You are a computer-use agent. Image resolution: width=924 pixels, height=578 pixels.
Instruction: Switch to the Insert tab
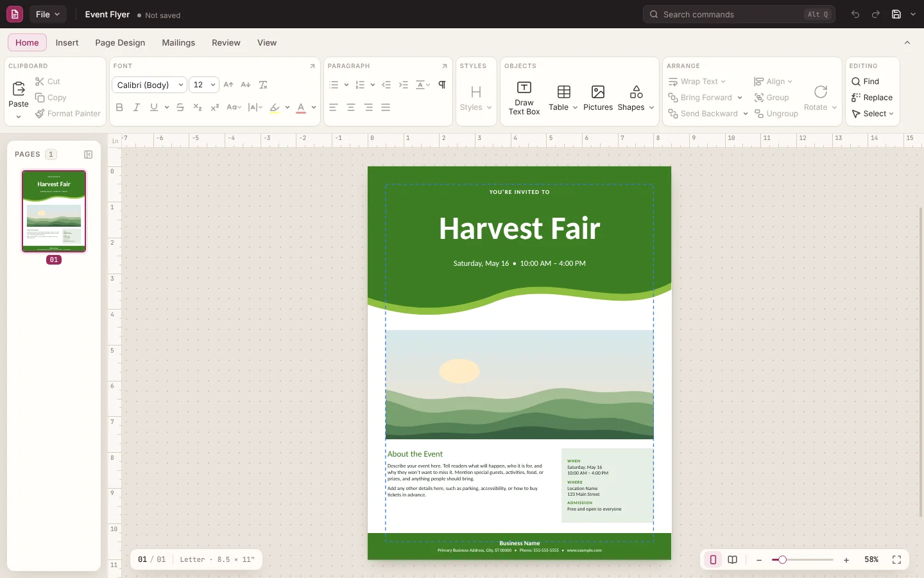click(67, 42)
